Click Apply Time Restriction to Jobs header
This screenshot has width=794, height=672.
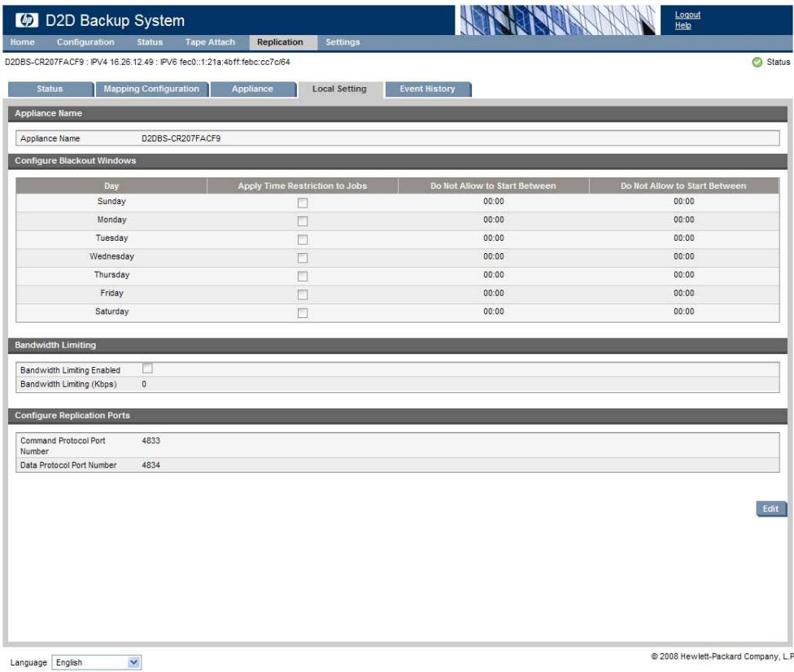pyautogui.click(x=303, y=185)
